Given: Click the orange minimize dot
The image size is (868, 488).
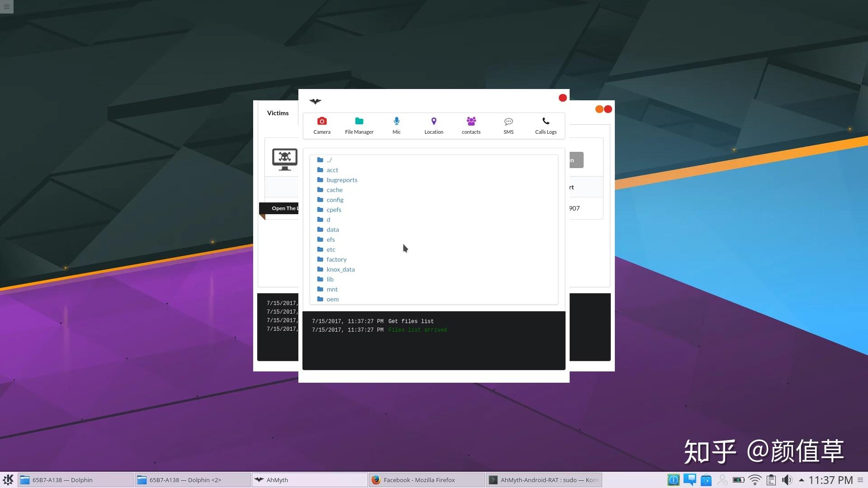Looking at the screenshot, I should [599, 109].
